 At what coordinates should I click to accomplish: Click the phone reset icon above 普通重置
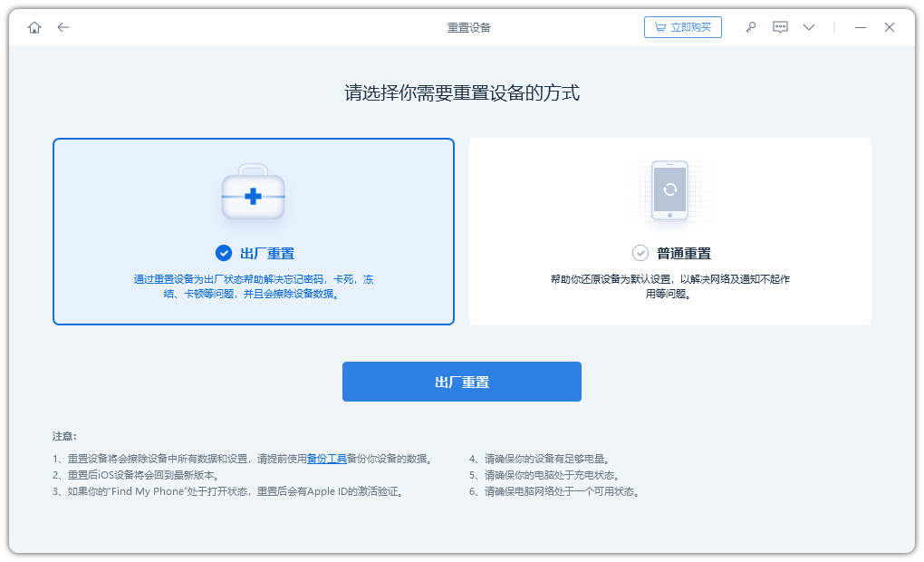(670, 190)
